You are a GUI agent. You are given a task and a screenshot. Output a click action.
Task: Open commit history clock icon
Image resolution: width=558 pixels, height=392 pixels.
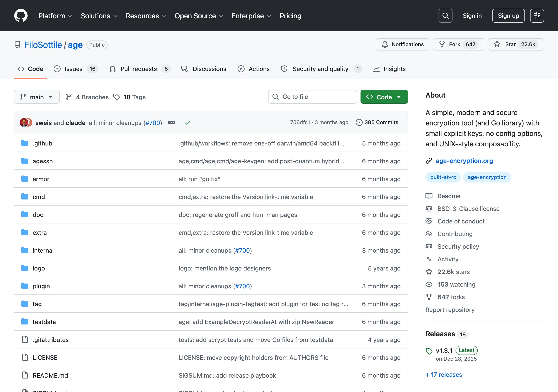pyautogui.click(x=359, y=122)
